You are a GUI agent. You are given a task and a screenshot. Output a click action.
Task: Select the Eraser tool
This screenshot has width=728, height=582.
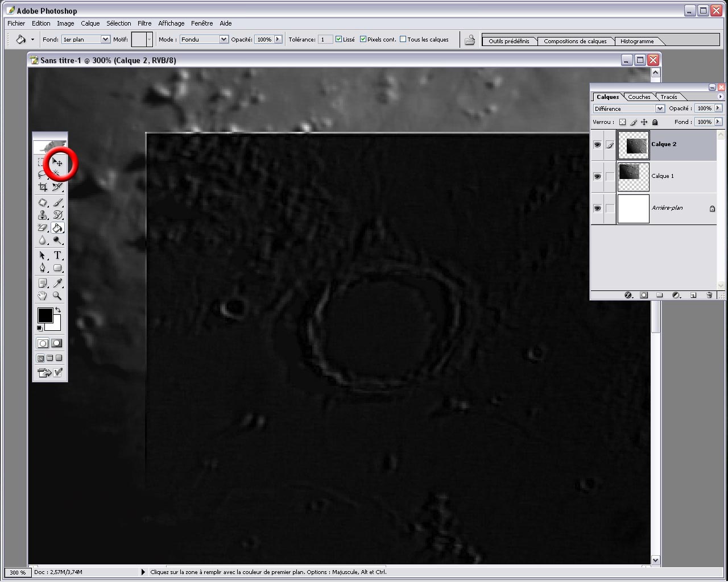coord(43,227)
